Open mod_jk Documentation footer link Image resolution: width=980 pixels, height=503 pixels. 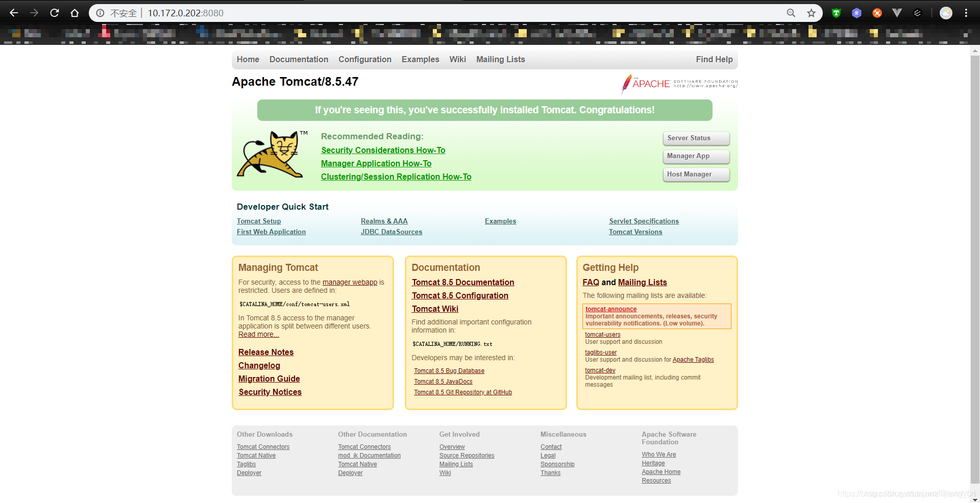[369, 456]
